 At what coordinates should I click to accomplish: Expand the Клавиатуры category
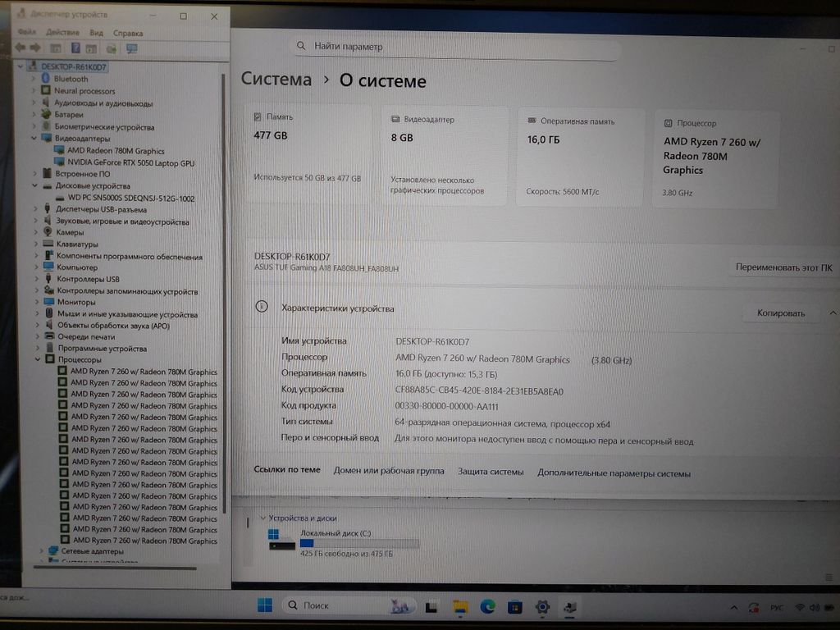tap(35, 244)
